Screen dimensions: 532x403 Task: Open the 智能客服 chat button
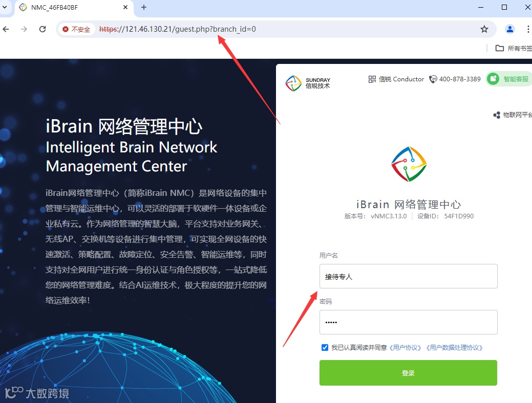(509, 79)
